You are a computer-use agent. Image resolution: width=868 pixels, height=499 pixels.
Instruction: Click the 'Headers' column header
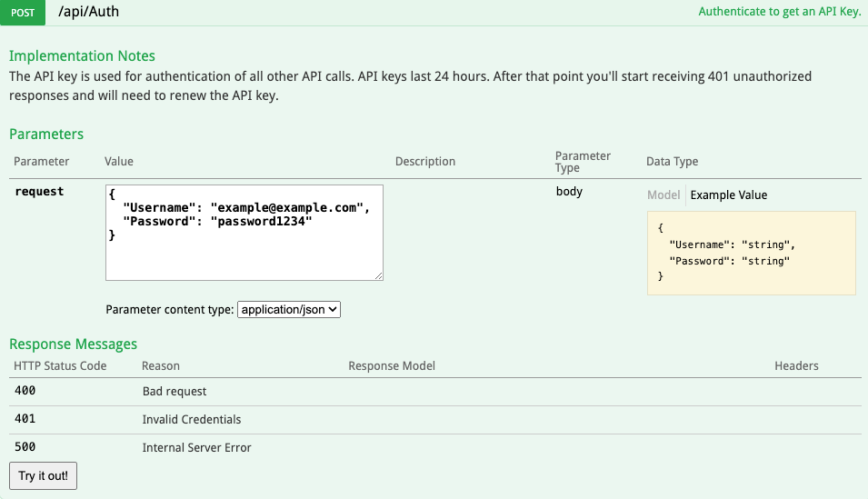(x=796, y=366)
